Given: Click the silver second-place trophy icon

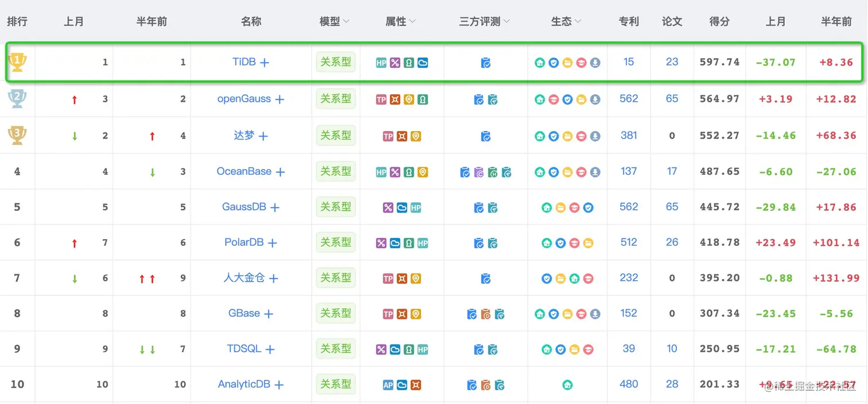Looking at the screenshot, I should tap(17, 98).
